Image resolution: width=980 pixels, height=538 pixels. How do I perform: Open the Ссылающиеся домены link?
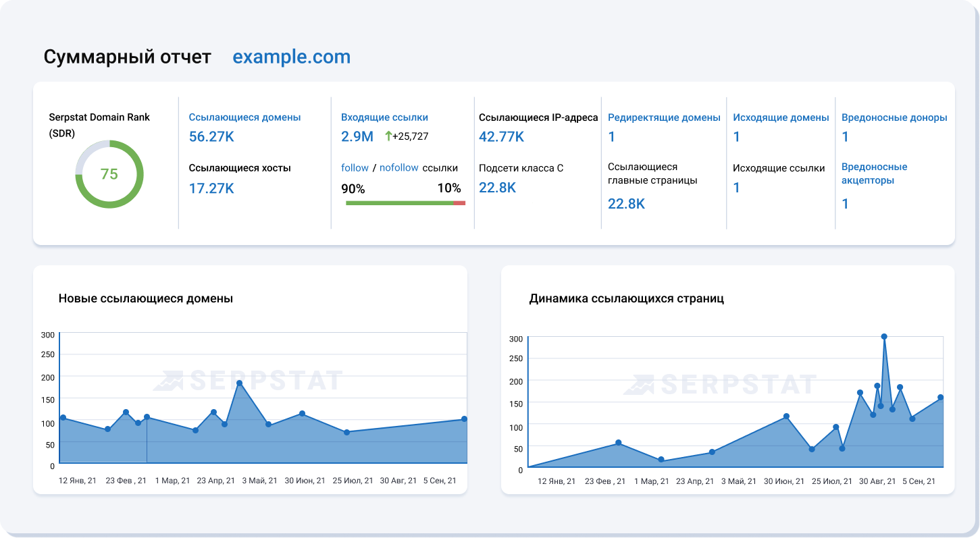point(244,117)
